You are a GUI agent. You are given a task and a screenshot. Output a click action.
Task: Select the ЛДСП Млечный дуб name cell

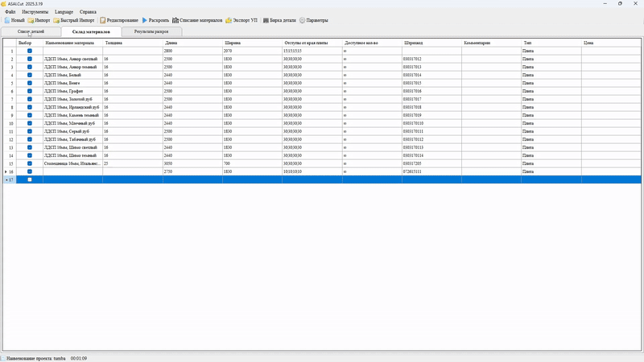pos(72,123)
